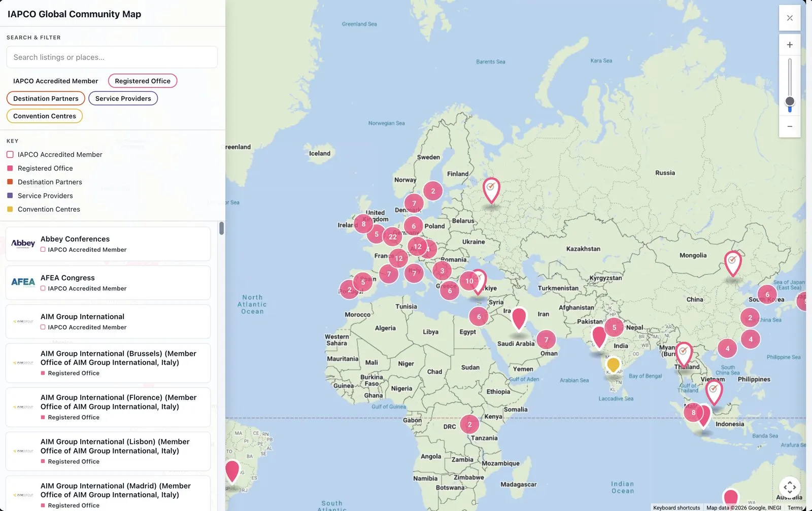This screenshot has height=511, width=812.
Task: Open AIM Group International (Madrid) listing
Action: pyautogui.click(x=108, y=494)
